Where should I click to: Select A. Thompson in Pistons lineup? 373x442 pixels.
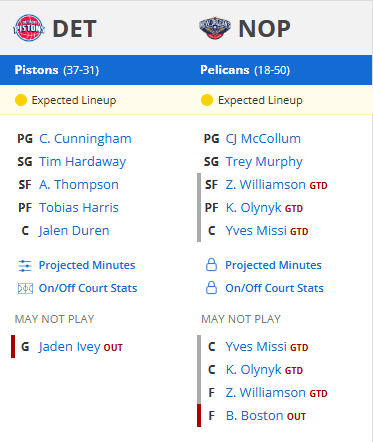(x=79, y=185)
